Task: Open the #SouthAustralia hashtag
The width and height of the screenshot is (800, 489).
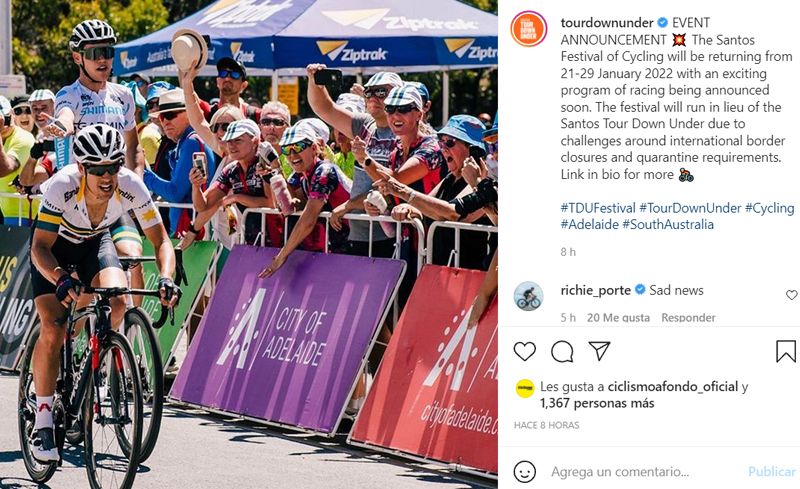Action: (x=667, y=224)
